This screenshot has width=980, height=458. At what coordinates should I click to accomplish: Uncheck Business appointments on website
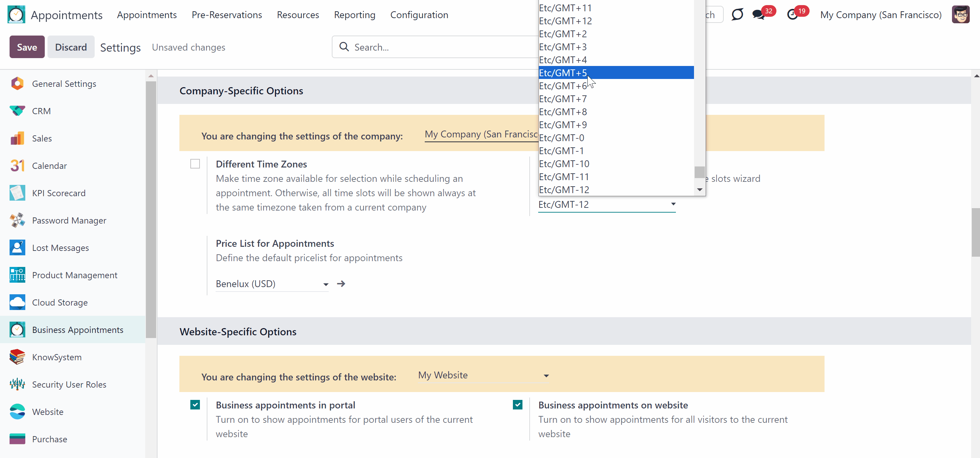pyautogui.click(x=517, y=405)
